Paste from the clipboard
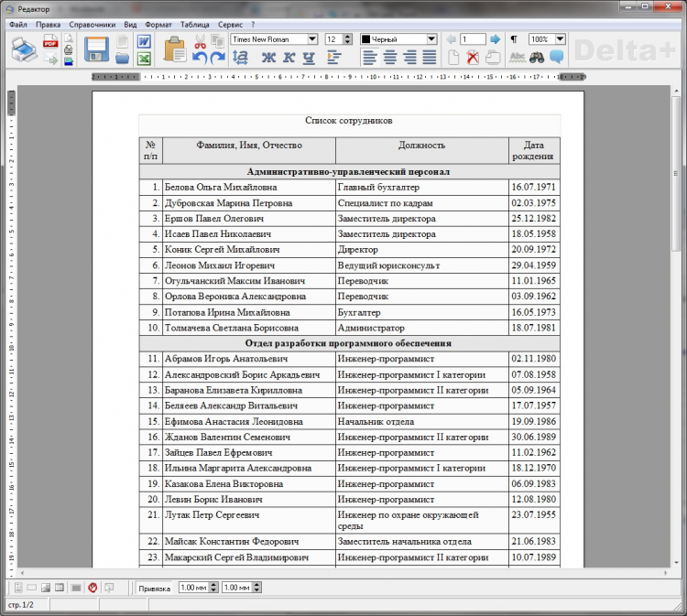687x616 pixels. (175, 49)
